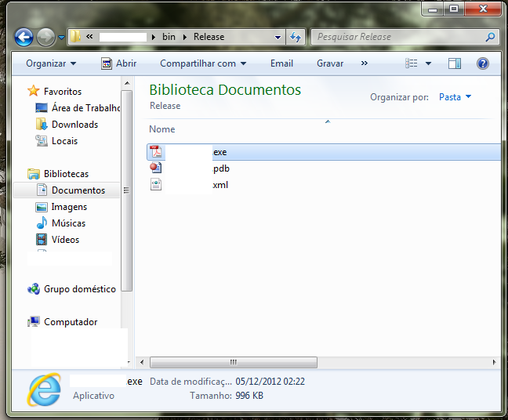508x420 pixels.
Task: Click the Grupo doméstico icon
Action: (34, 288)
